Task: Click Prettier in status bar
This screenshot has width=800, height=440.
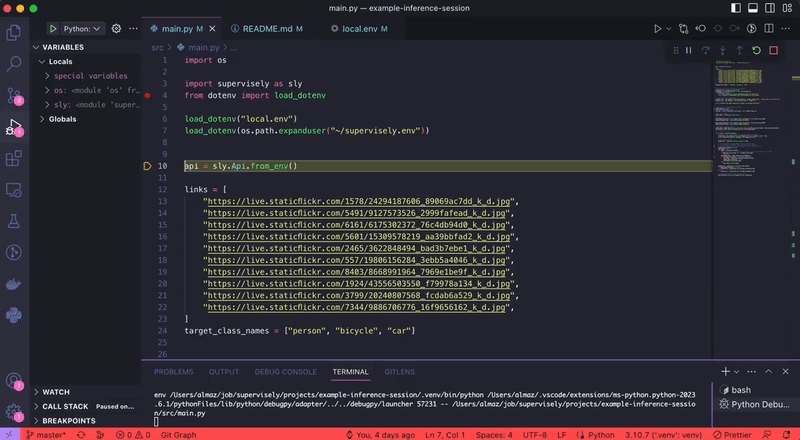Action: [x=732, y=435]
